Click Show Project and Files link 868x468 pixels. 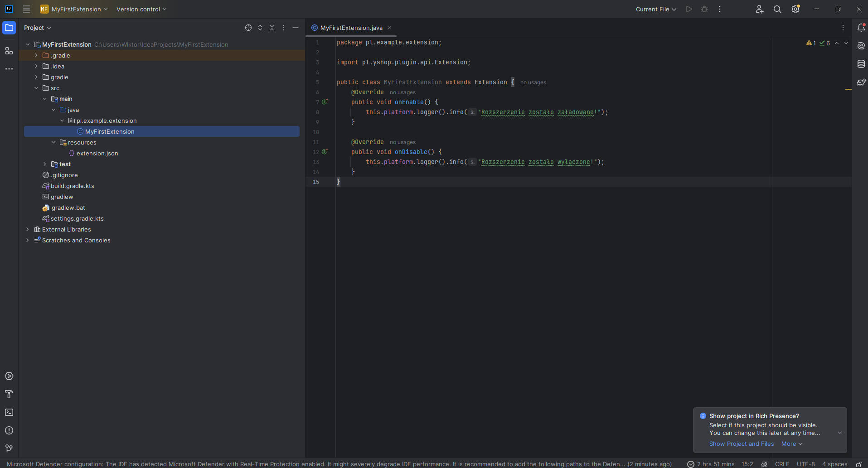742,444
